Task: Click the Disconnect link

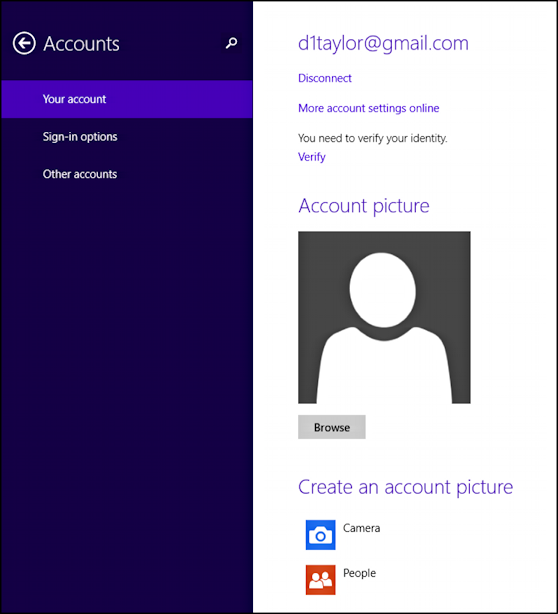Action: coord(325,78)
